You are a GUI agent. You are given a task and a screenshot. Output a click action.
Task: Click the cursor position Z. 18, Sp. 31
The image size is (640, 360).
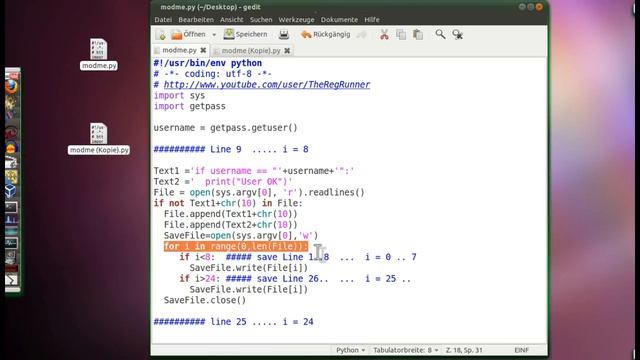464,350
